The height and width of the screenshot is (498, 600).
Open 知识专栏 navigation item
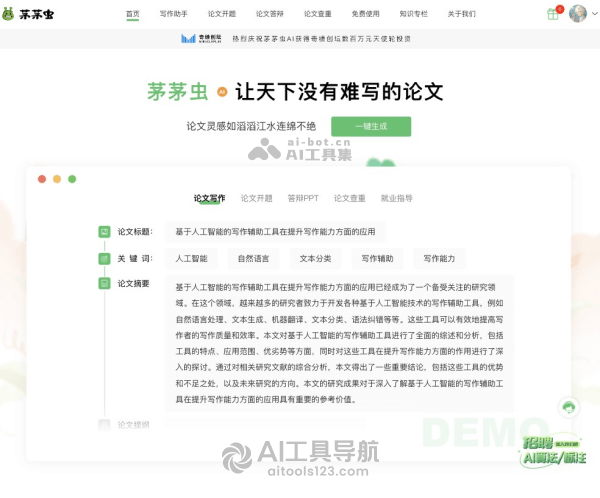414,14
